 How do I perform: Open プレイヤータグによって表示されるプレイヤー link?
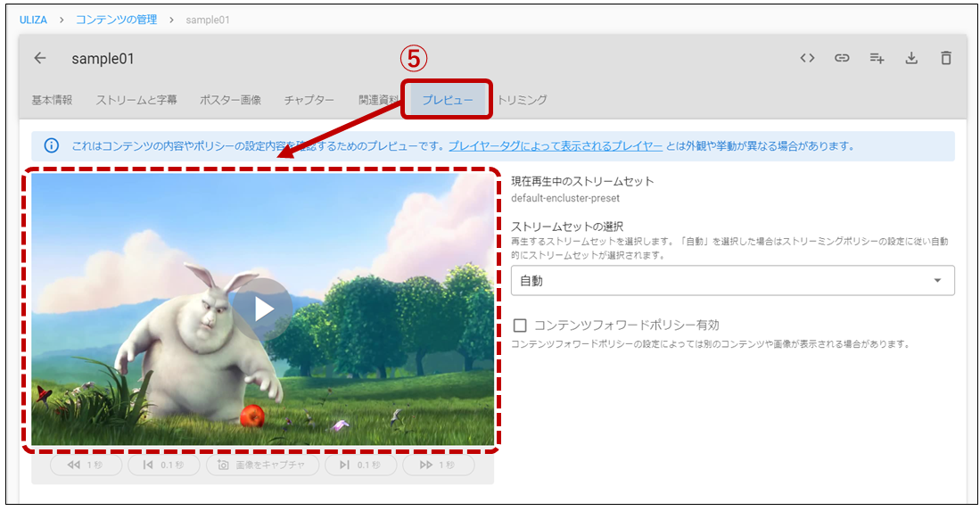556,145
